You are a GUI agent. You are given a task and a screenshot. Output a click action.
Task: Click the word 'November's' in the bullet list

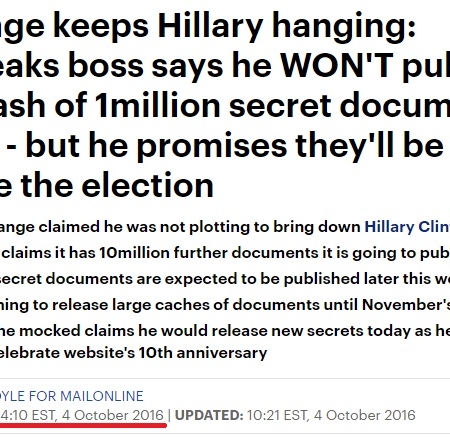(x=406, y=305)
